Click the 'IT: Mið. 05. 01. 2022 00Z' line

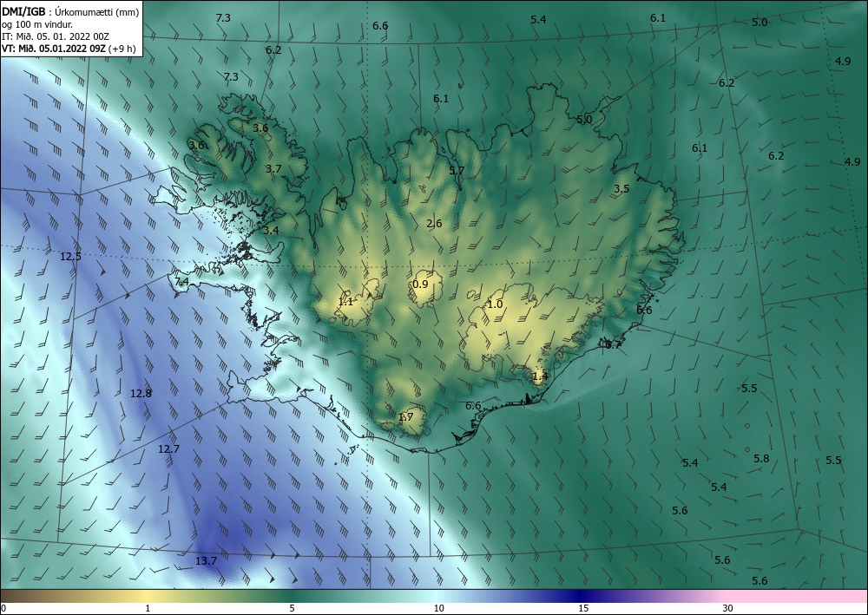tap(56, 36)
